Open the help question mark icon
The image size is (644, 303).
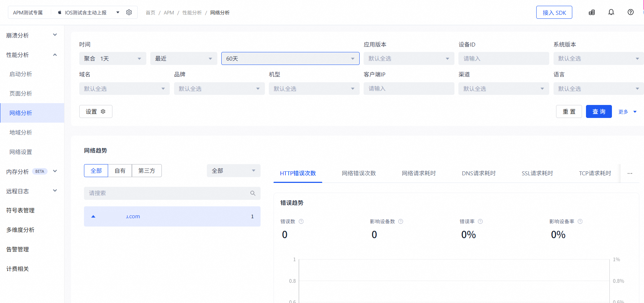(x=631, y=12)
